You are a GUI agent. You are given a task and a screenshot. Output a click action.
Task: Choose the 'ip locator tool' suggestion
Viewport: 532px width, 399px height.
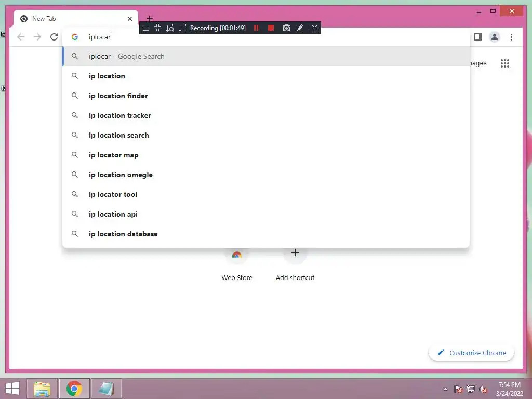[x=267, y=194]
